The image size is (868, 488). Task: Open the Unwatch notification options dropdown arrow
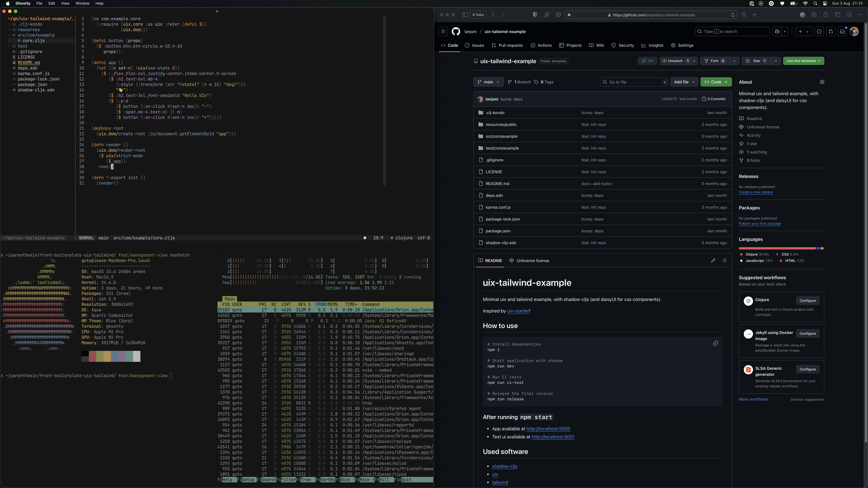tap(694, 61)
